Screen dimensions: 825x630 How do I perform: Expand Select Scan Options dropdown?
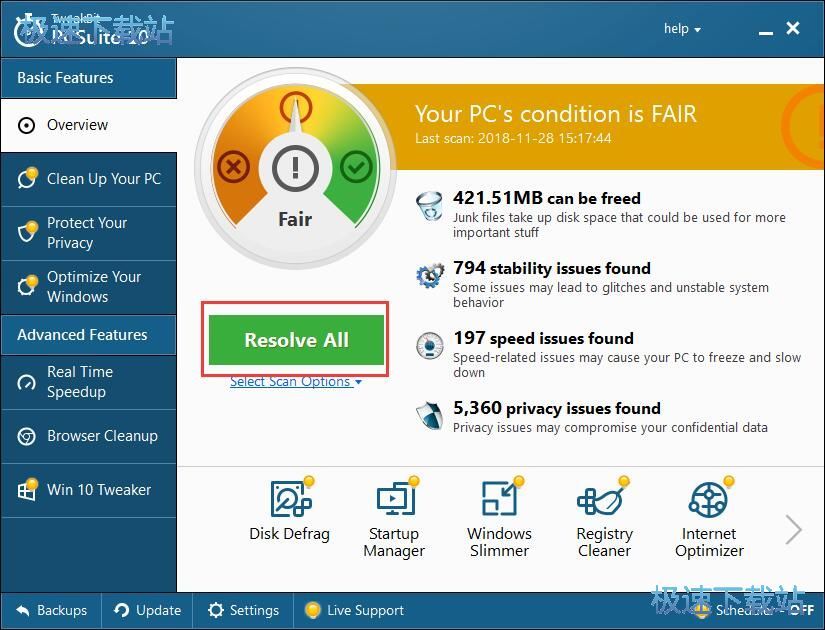[x=296, y=382]
